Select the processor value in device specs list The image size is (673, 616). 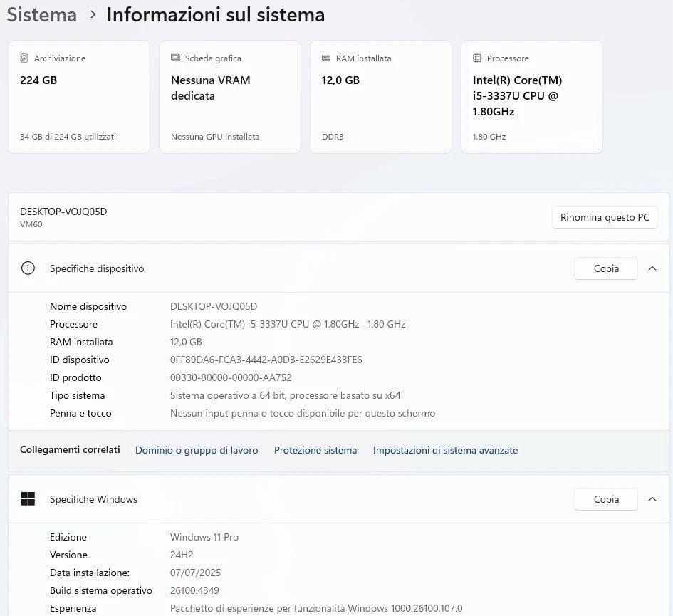[x=288, y=324]
